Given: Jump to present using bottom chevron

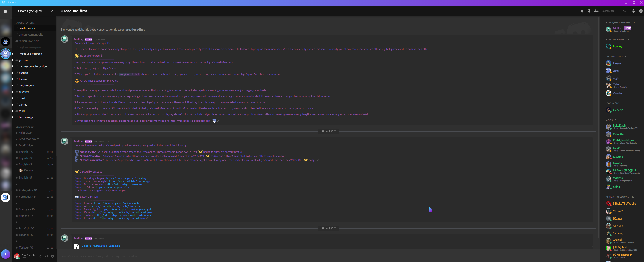Looking at the screenshot, I should (592, 247).
